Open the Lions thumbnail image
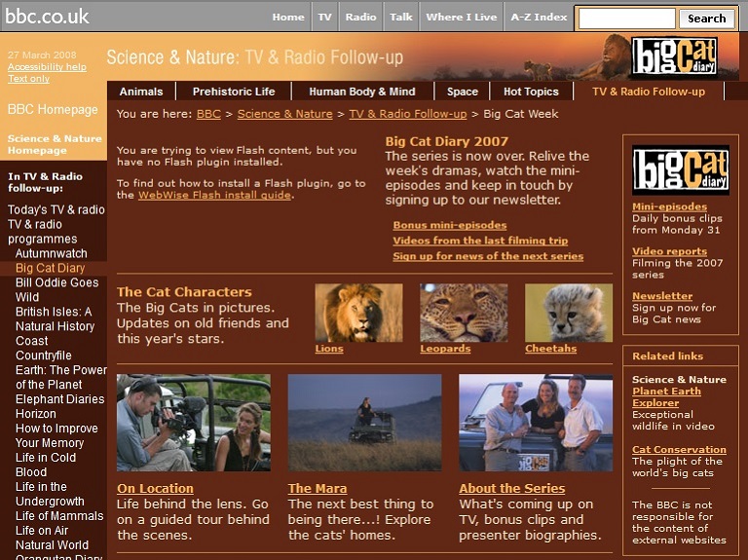This screenshot has height=560, width=748. 358,313
